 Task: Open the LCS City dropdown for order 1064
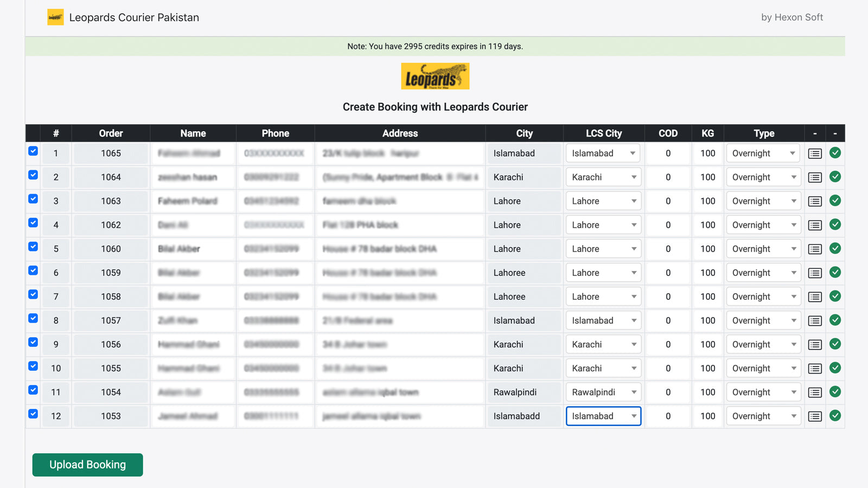pyautogui.click(x=603, y=177)
